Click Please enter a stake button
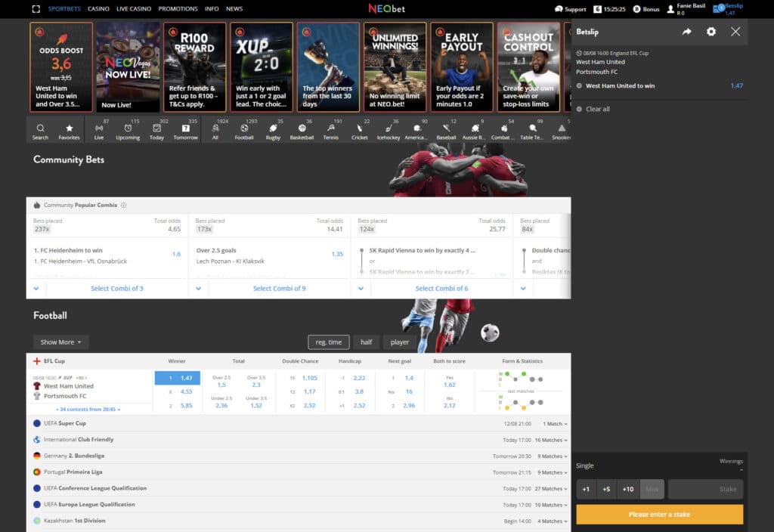Screen dimensions: 774x532 pyautogui.click(x=659, y=514)
